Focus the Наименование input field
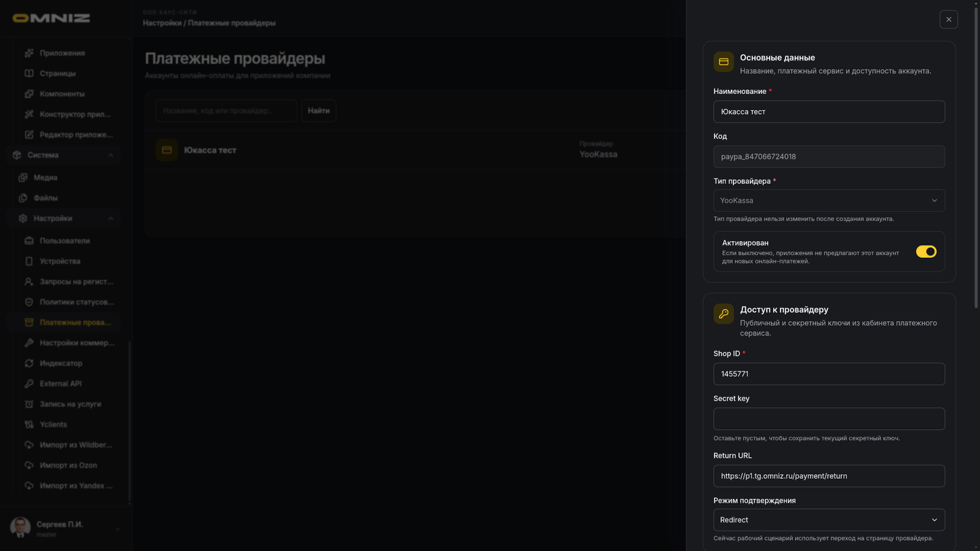This screenshot has height=551, width=980. pyautogui.click(x=829, y=112)
